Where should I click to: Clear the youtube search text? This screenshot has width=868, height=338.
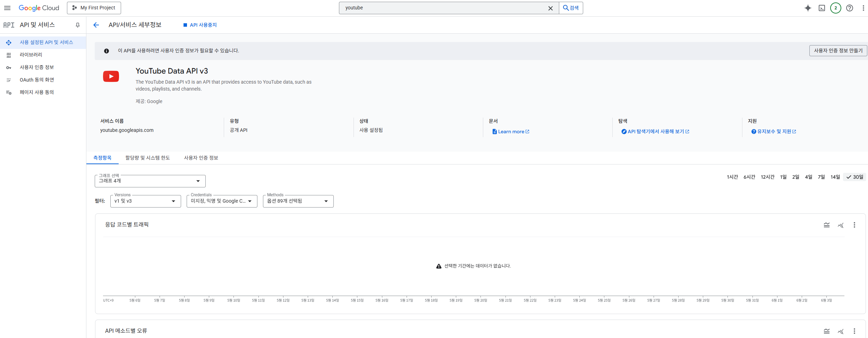tap(550, 8)
